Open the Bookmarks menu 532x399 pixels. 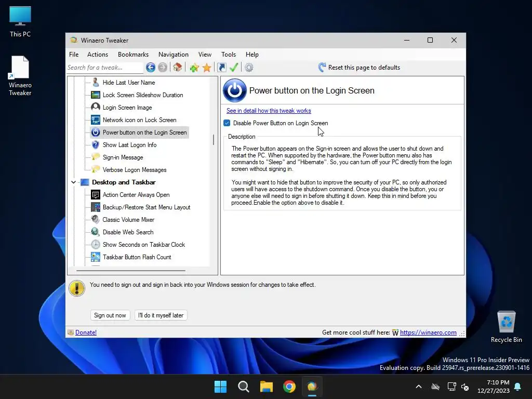[134, 54]
